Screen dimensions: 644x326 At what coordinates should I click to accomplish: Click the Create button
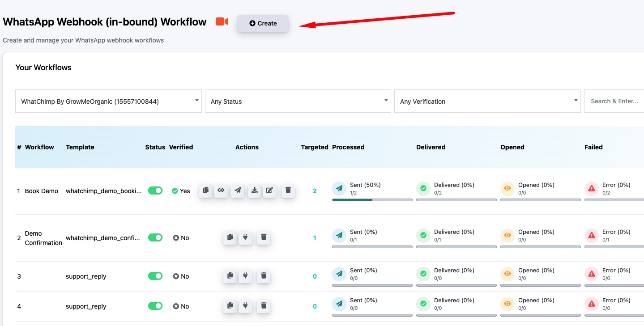tap(263, 23)
